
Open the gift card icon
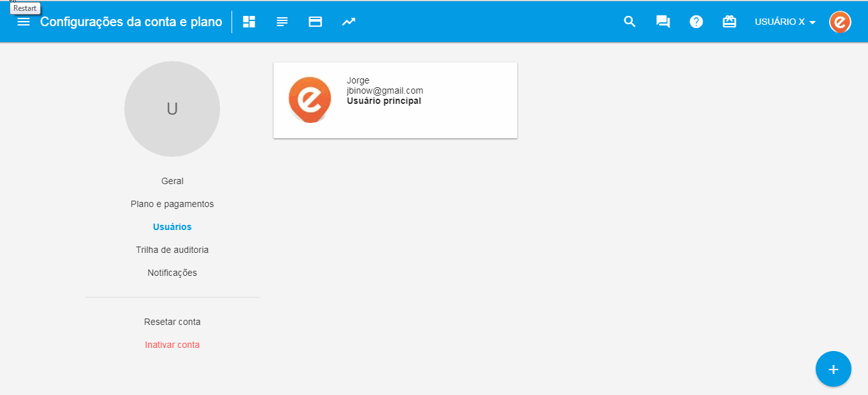(x=729, y=22)
